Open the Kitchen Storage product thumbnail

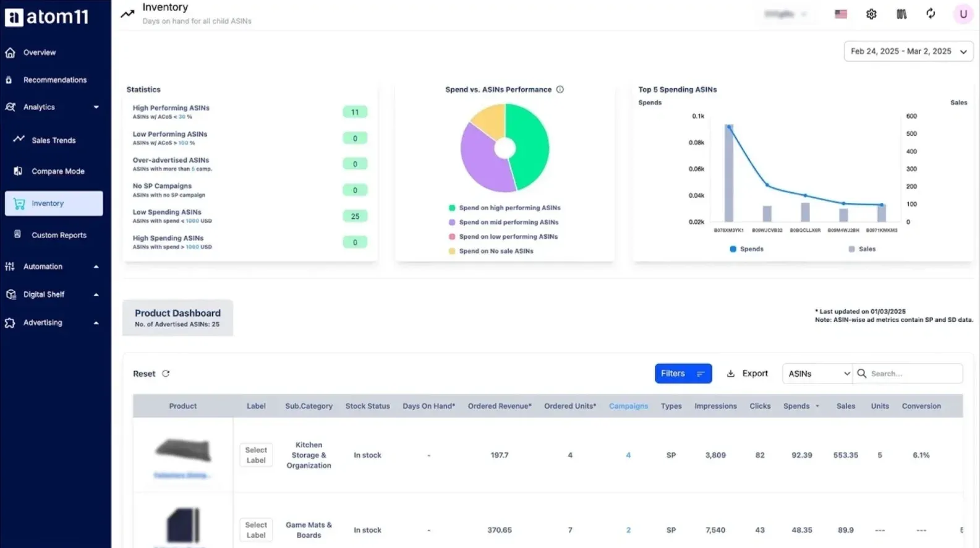[182, 451]
